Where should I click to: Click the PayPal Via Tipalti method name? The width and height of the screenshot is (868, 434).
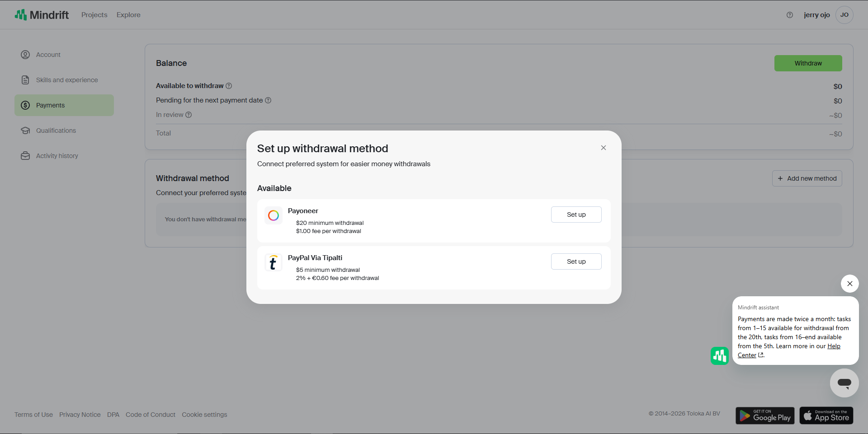coord(315,258)
